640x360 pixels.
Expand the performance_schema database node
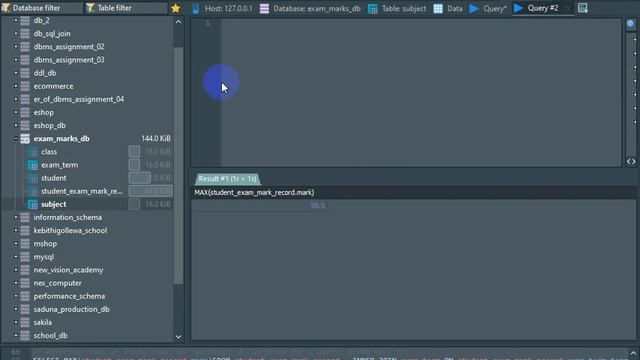point(16,296)
